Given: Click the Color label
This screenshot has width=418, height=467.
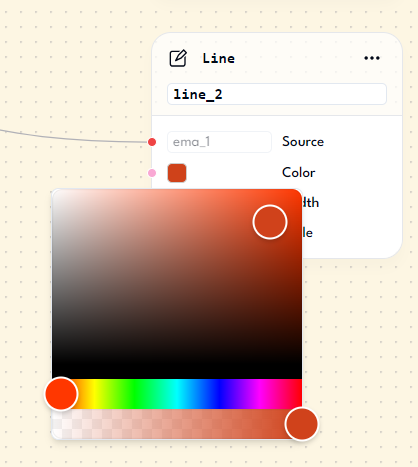Looking at the screenshot, I should point(298,173).
